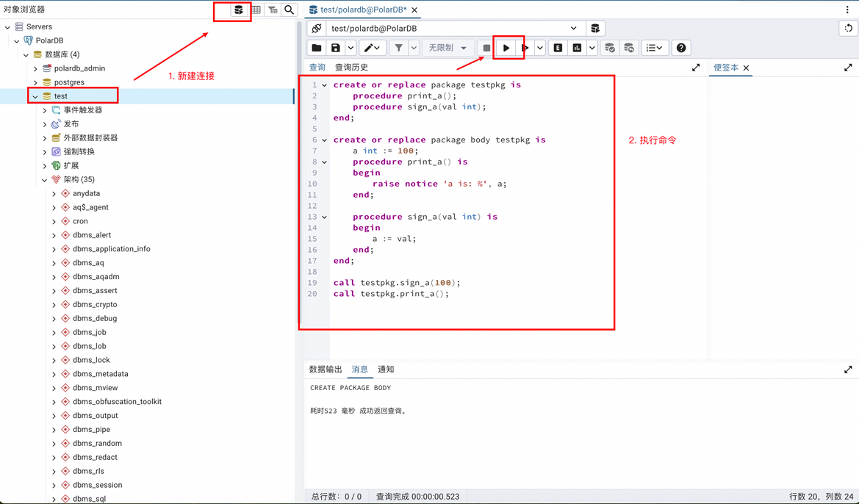Open Help question mark icon

681,48
